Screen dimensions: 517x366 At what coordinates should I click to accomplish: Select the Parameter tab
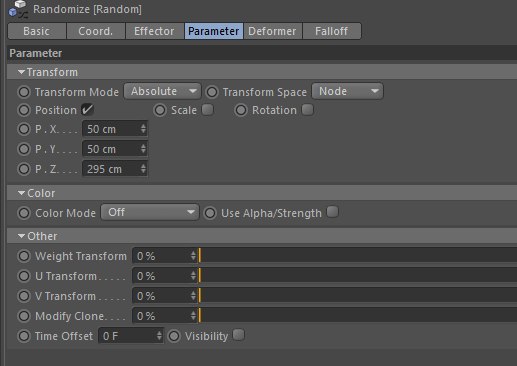(214, 31)
